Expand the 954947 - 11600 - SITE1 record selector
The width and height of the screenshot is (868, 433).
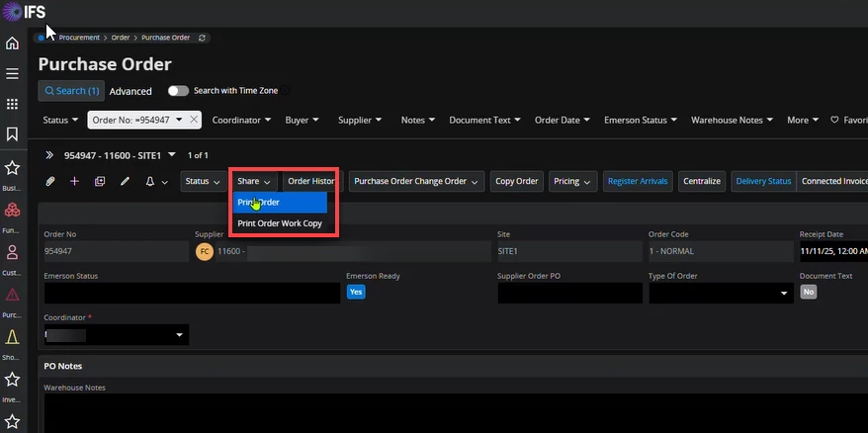pyautogui.click(x=172, y=155)
